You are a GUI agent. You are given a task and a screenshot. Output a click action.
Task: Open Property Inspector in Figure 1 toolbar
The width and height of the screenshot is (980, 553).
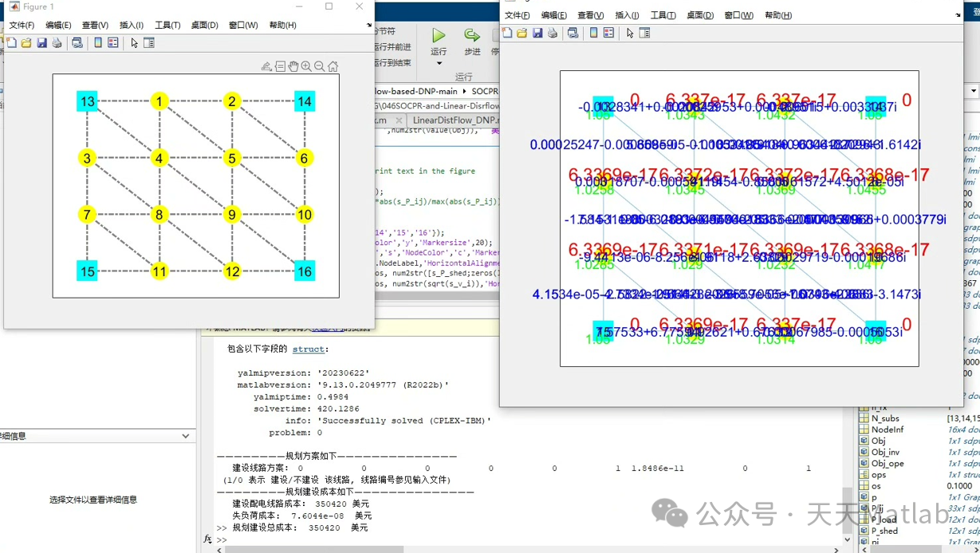tap(149, 43)
